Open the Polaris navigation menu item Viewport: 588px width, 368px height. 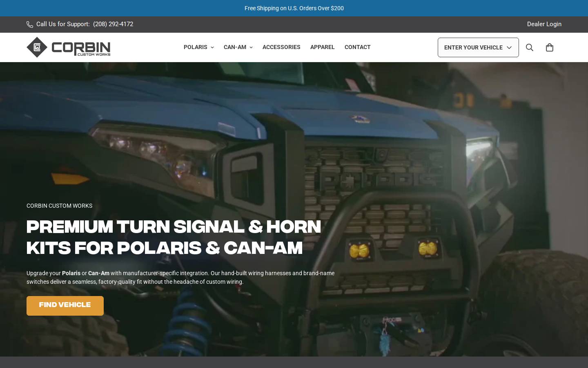[196, 47]
